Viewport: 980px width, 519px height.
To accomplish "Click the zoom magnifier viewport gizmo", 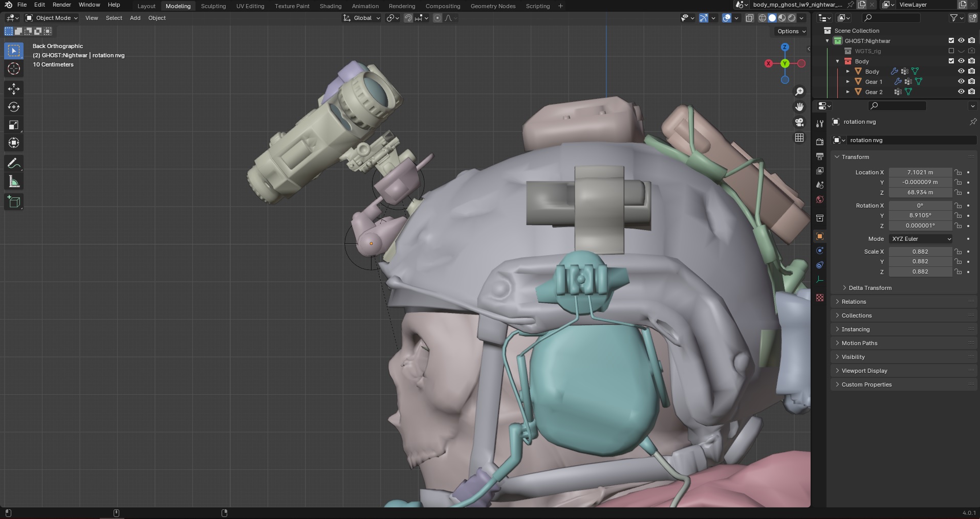I will click(x=799, y=92).
